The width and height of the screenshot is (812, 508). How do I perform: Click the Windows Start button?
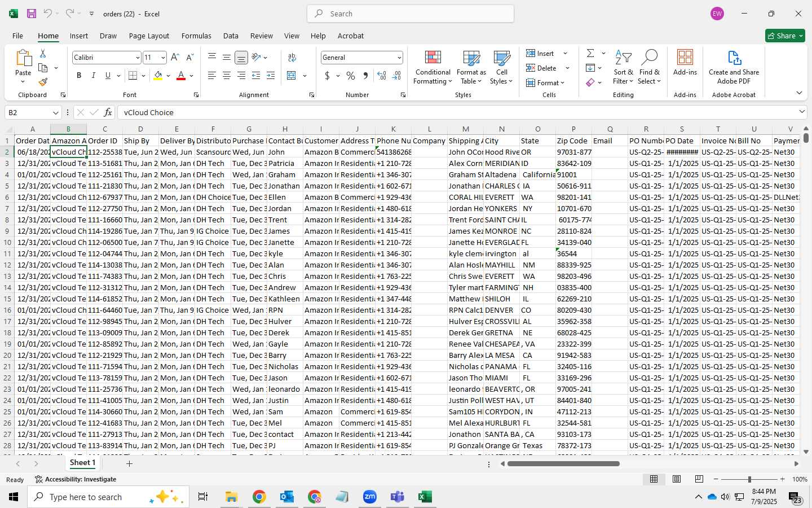coord(14,497)
